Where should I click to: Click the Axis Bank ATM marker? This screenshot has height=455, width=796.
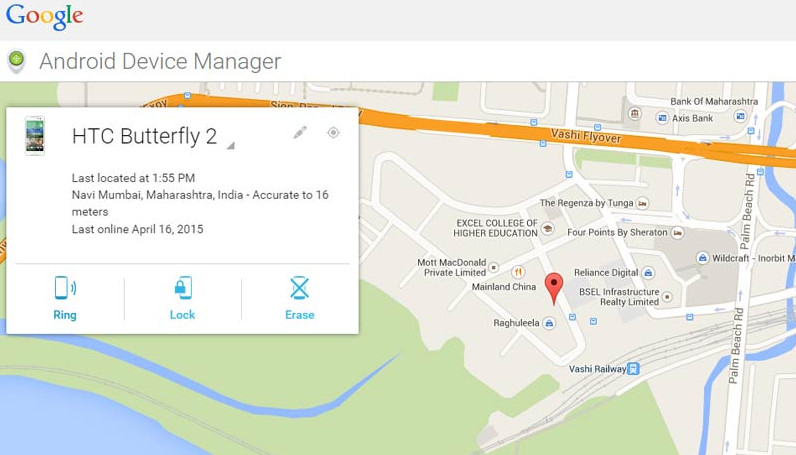pos(662,118)
